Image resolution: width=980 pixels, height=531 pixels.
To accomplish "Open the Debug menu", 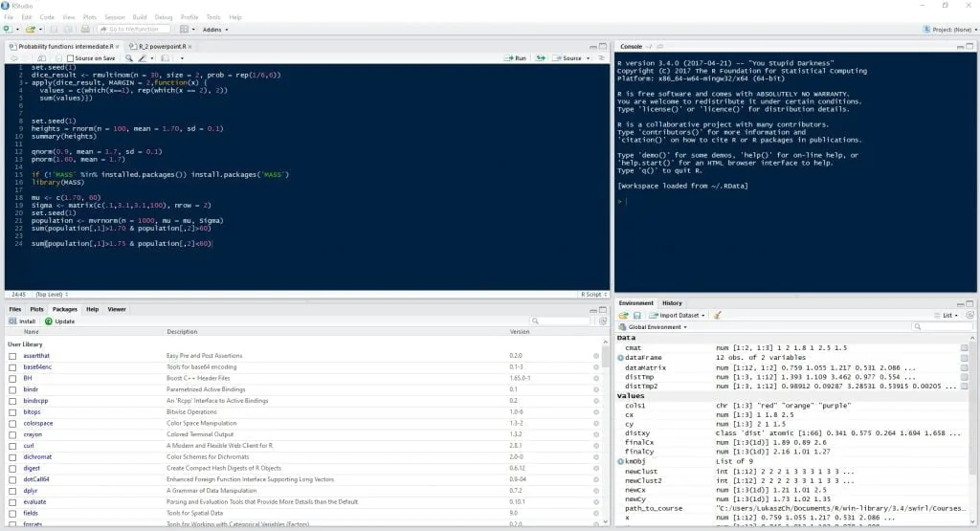I will (163, 17).
